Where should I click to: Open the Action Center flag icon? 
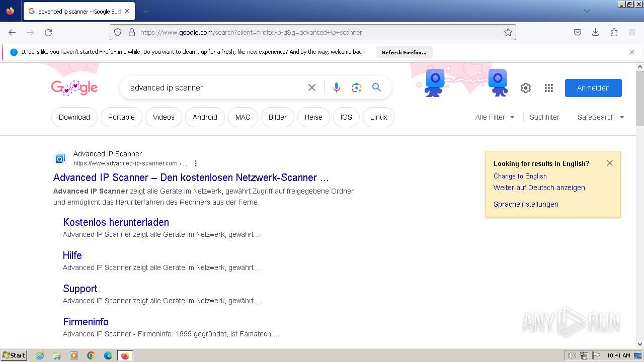(x=596, y=355)
